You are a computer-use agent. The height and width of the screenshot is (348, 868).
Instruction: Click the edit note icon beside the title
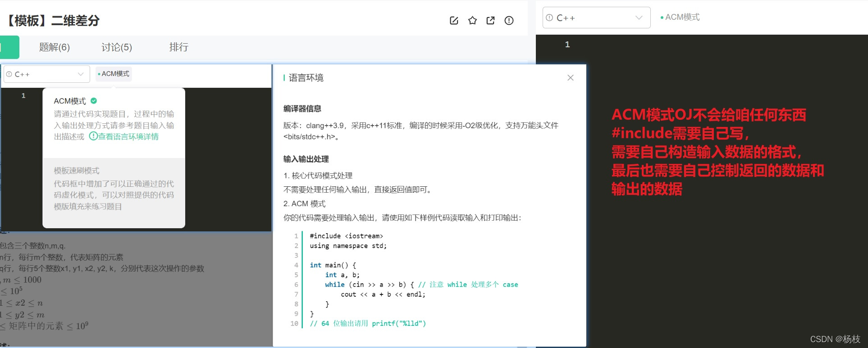pyautogui.click(x=454, y=20)
